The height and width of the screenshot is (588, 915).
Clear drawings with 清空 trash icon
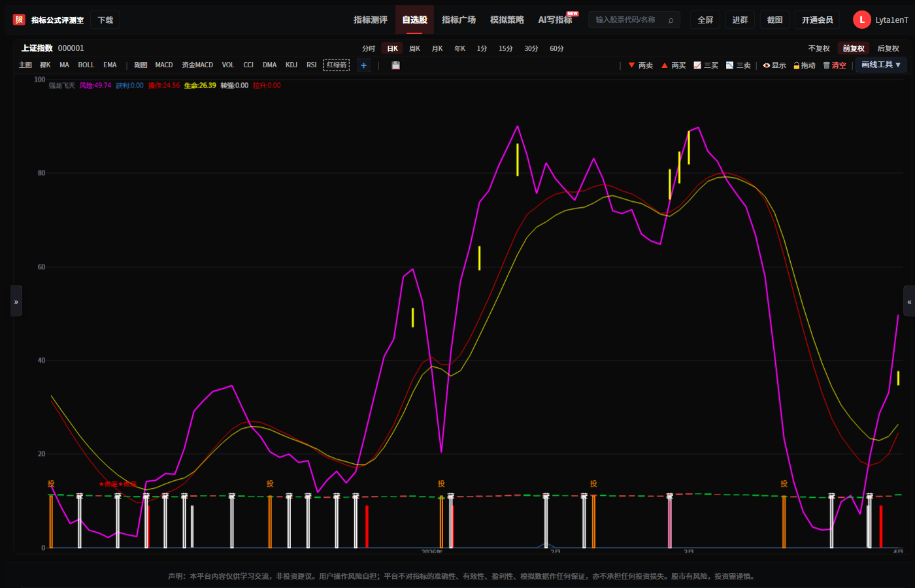pyautogui.click(x=835, y=65)
